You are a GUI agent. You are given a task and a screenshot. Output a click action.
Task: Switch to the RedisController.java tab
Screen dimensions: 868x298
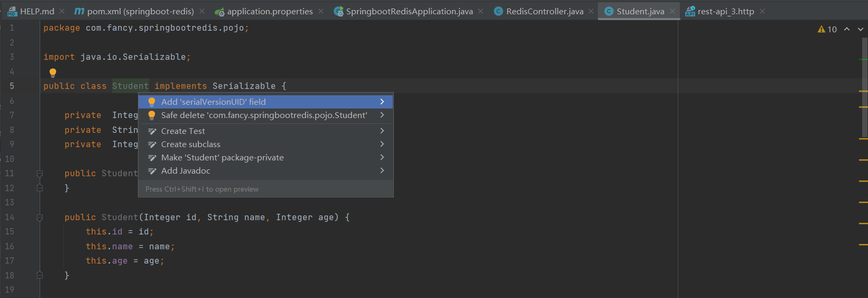click(x=544, y=11)
